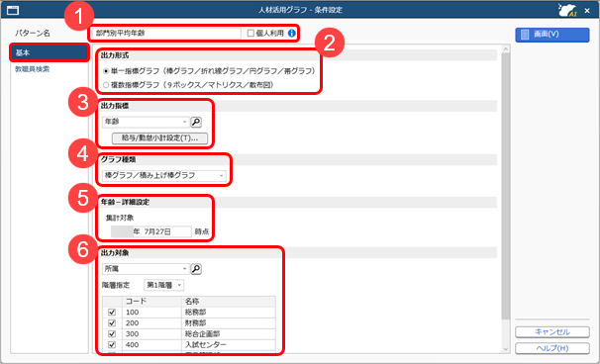Screen dimensions: 600x364
Task: Click the info icon beside 個人利用
Action: (291, 34)
